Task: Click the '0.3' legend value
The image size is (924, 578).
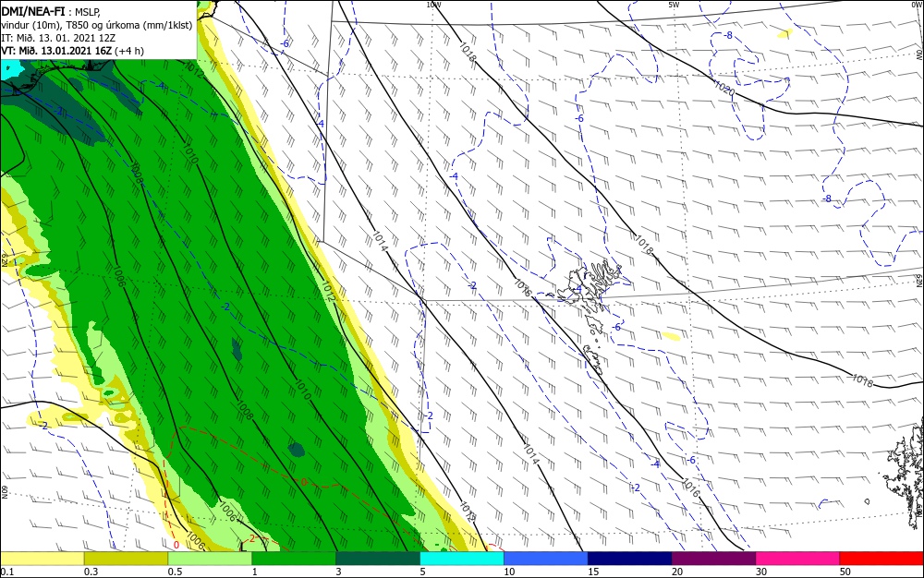Action: [91, 572]
